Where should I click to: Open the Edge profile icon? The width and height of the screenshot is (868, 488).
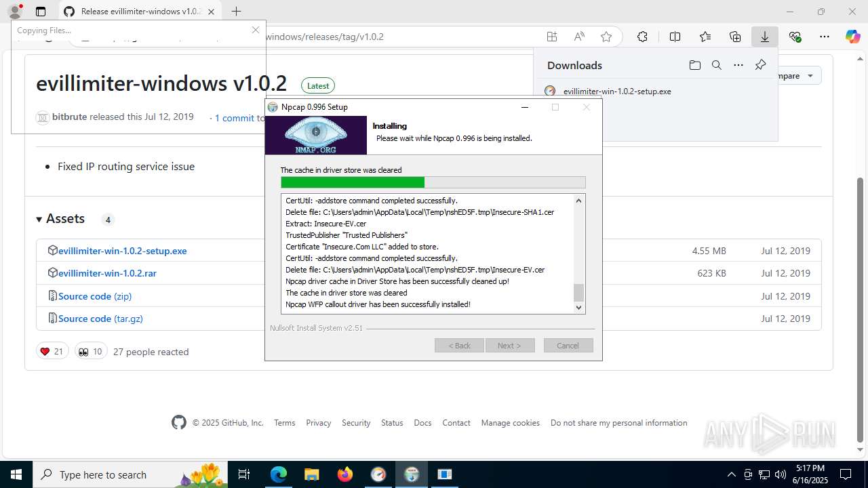15,12
